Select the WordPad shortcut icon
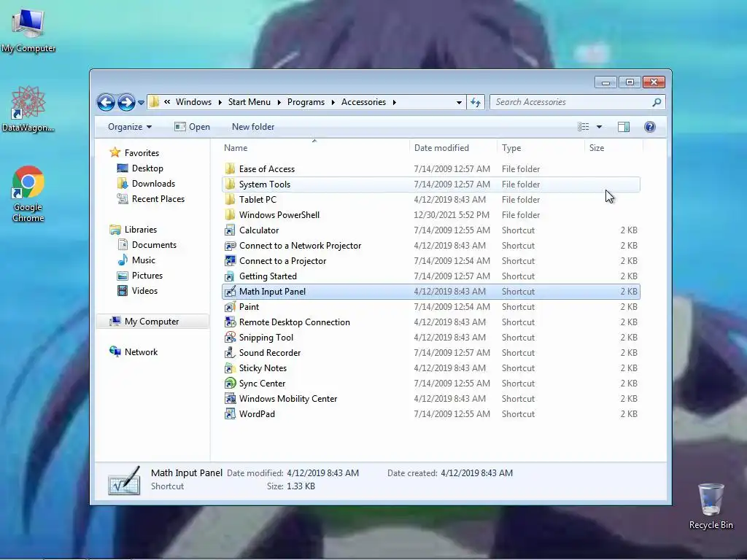Image resolution: width=747 pixels, height=560 pixels. tap(230, 414)
